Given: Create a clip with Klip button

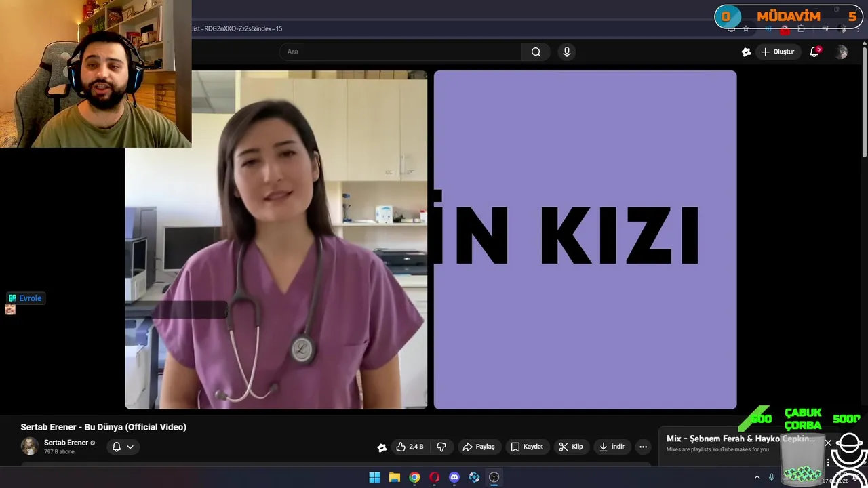Looking at the screenshot, I should coord(571,447).
